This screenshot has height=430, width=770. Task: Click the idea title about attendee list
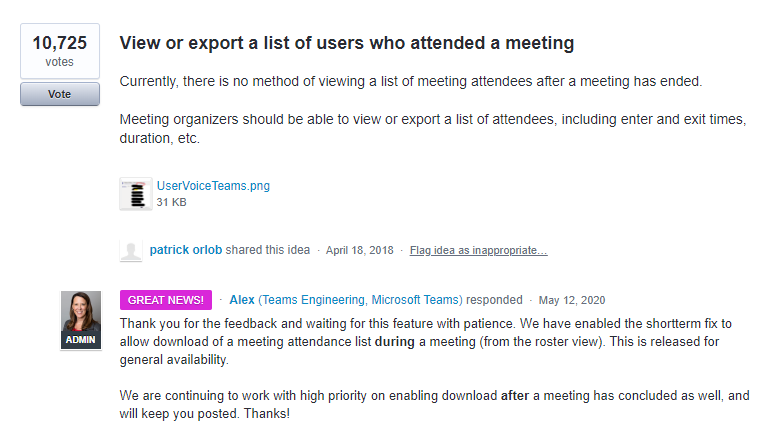coord(347,43)
